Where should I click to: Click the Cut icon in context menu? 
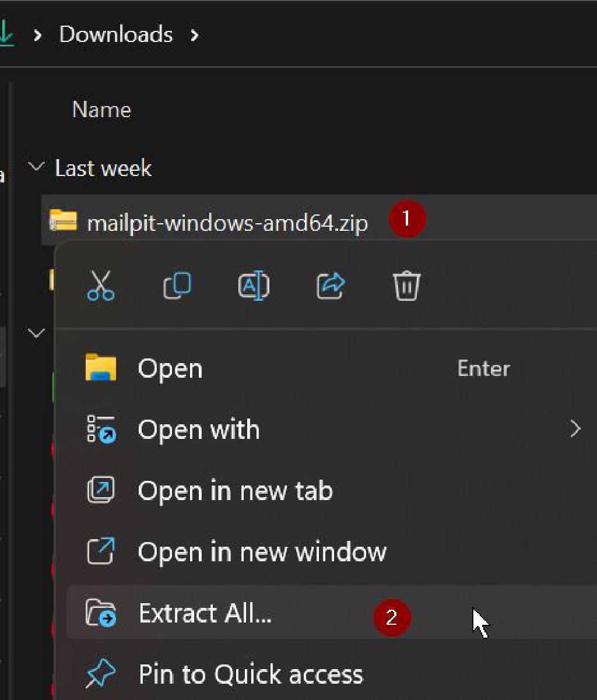point(100,285)
